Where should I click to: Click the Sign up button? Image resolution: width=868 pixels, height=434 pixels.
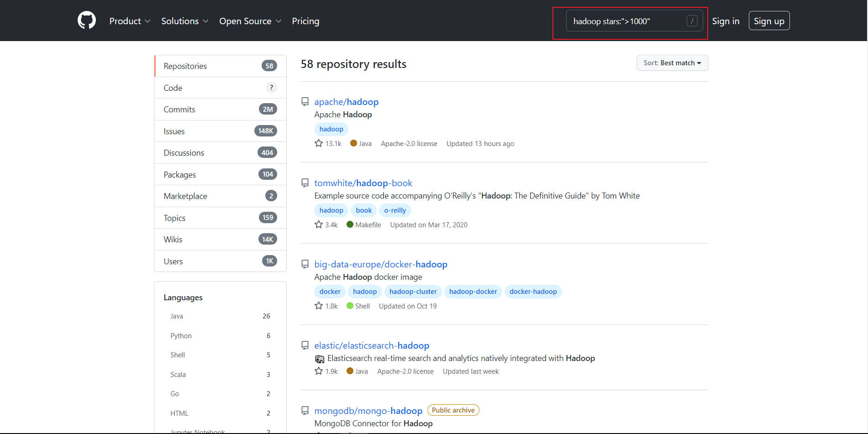coord(769,21)
